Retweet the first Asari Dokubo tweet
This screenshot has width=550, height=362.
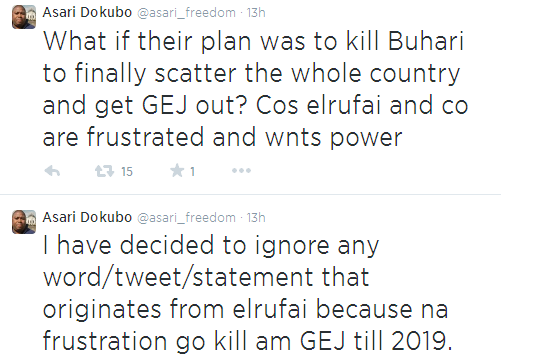(x=104, y=171)
